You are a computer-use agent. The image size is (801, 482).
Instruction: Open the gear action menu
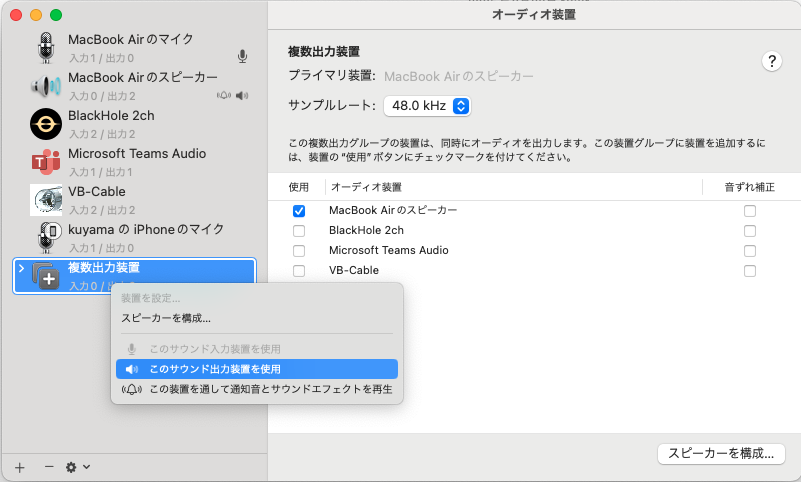pos(78,467)
